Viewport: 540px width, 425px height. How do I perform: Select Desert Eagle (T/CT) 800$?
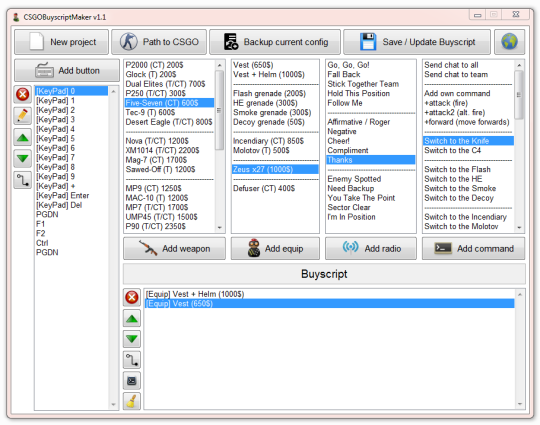(169, 122)
